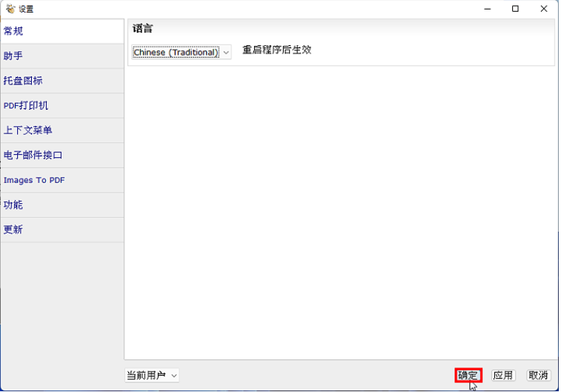Viewport: 561px width, 392px height.
Task: Maximize the 设置 window
Action: 515,9
